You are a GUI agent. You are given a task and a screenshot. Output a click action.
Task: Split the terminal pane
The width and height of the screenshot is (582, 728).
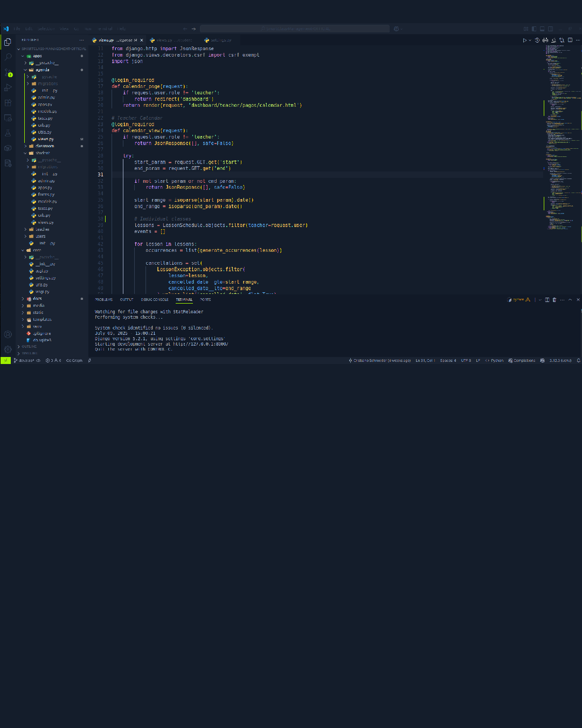coord(547,300)
